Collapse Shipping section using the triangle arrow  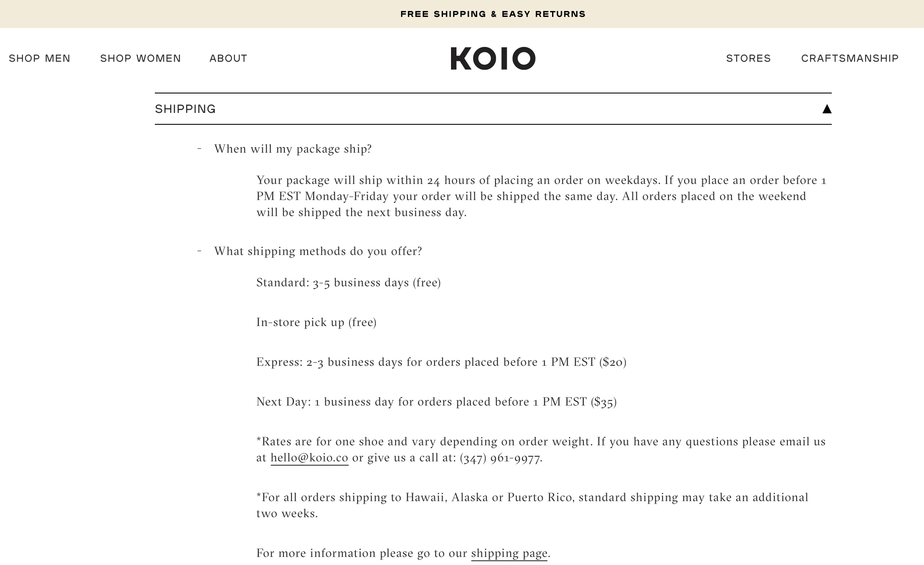click(x=827, y=109)
